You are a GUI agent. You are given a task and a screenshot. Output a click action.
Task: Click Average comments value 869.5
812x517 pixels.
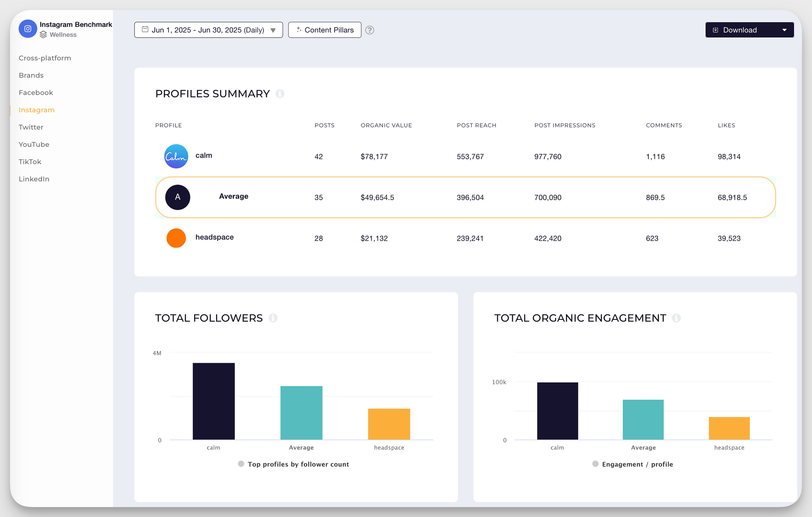(655, 198)
